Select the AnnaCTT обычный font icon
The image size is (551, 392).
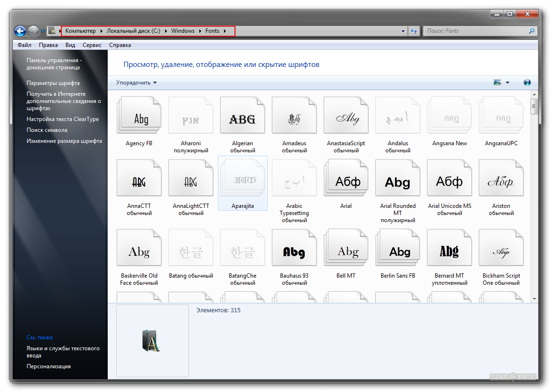point(139,178)
